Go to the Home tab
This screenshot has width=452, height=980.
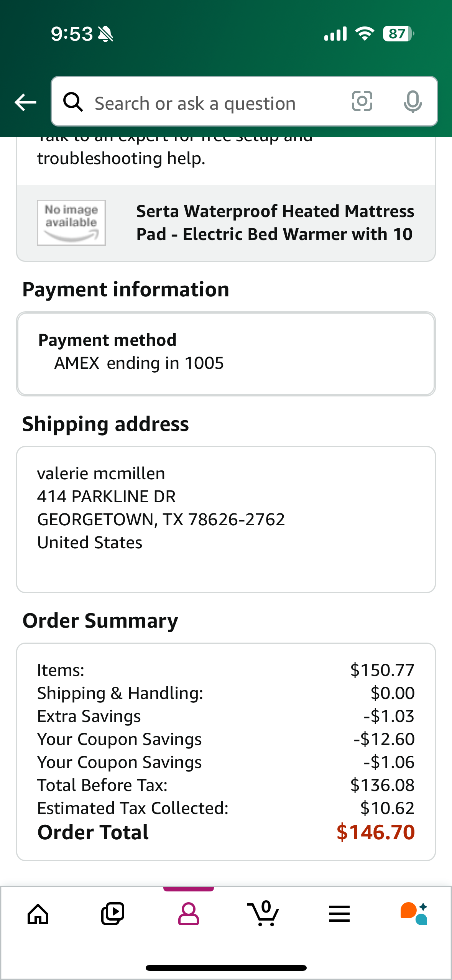tap(38, 914)
